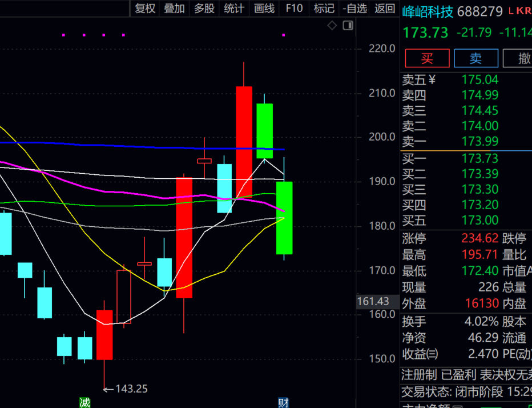Click the 涨停 limit-up price 234.62

coord(479,238)
